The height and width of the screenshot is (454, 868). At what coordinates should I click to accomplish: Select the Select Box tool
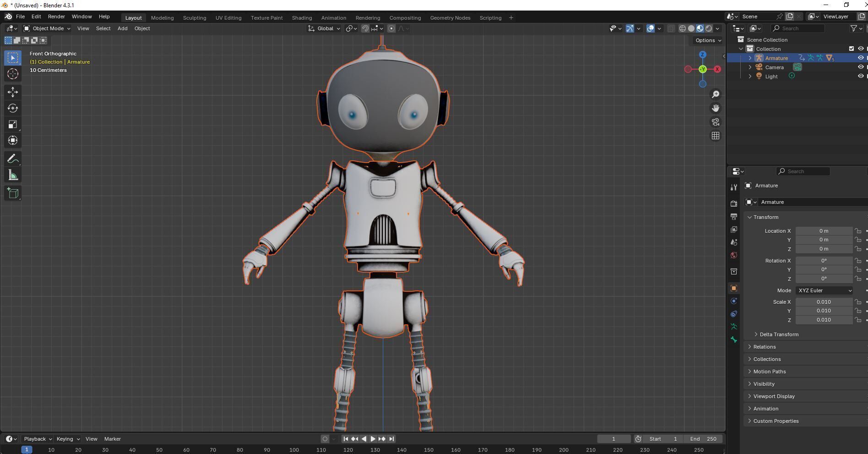point(13,58)
